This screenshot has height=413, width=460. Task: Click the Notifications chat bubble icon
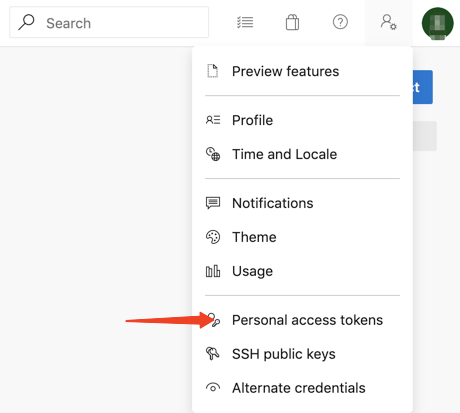[x=213, y=203]
